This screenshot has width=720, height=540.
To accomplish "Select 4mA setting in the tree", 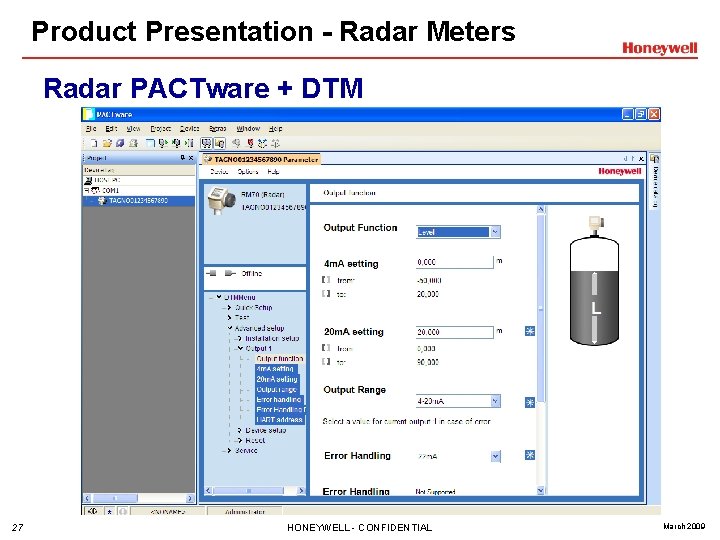I will click(x=275, y=369).
